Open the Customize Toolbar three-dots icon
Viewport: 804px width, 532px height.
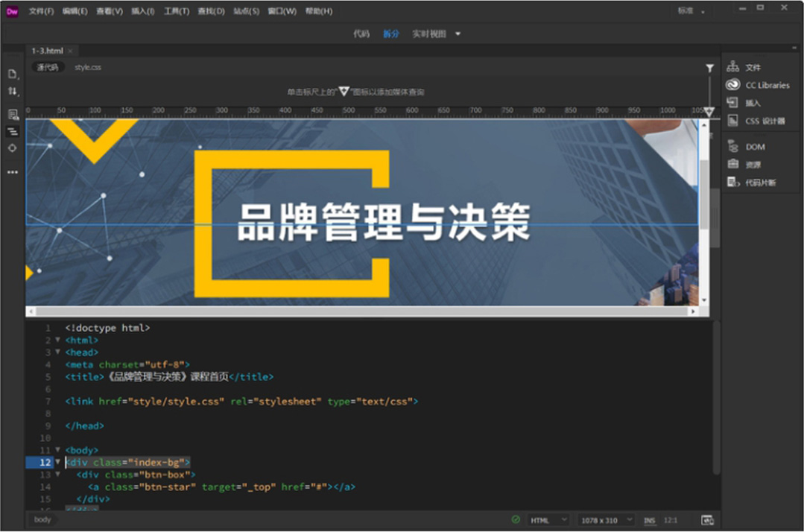click(x=13, y=172)
